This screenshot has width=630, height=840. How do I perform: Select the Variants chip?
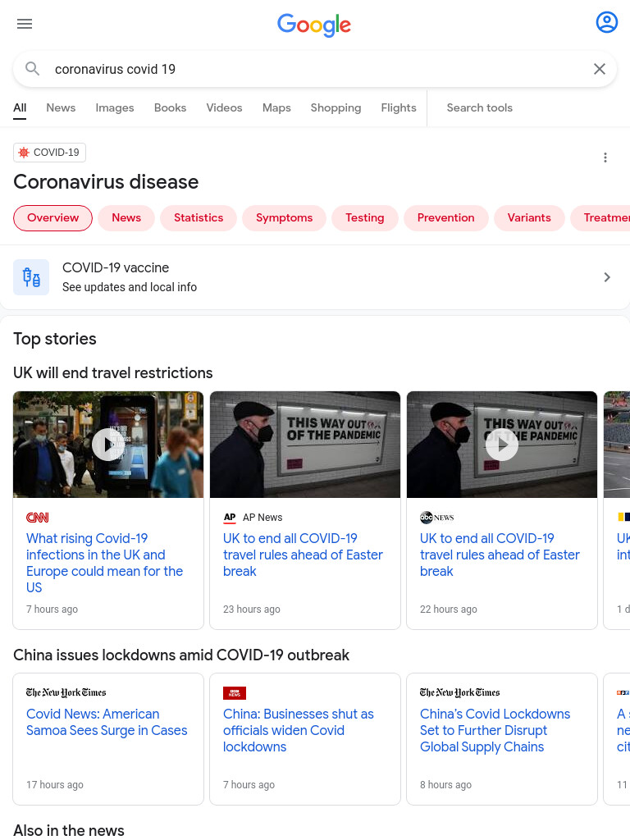point(529,218)
